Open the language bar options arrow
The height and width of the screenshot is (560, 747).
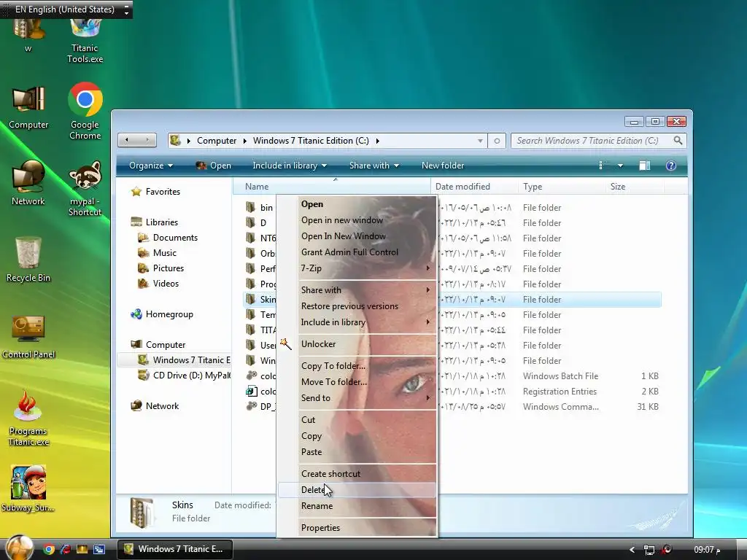pyautogui.click(x=126, y=9)
